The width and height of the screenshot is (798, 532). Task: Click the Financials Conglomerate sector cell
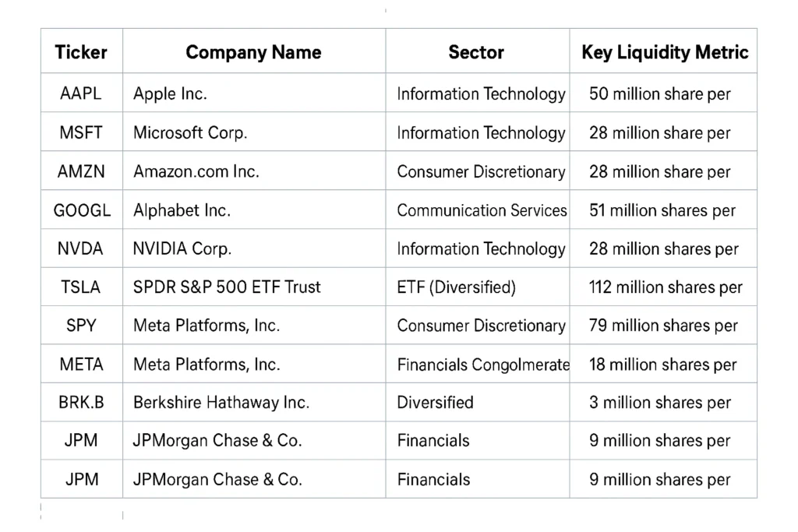[x=482, y=365]
